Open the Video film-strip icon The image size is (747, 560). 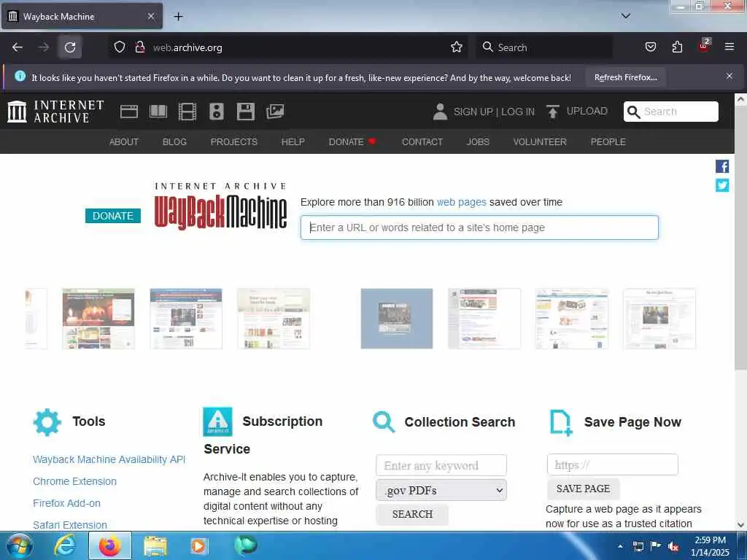(187, 112)
